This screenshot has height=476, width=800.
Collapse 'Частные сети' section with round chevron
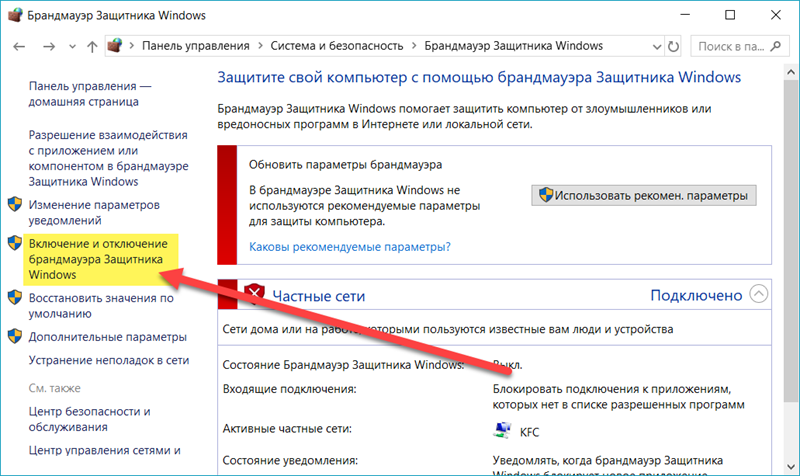tap(759, 294)
